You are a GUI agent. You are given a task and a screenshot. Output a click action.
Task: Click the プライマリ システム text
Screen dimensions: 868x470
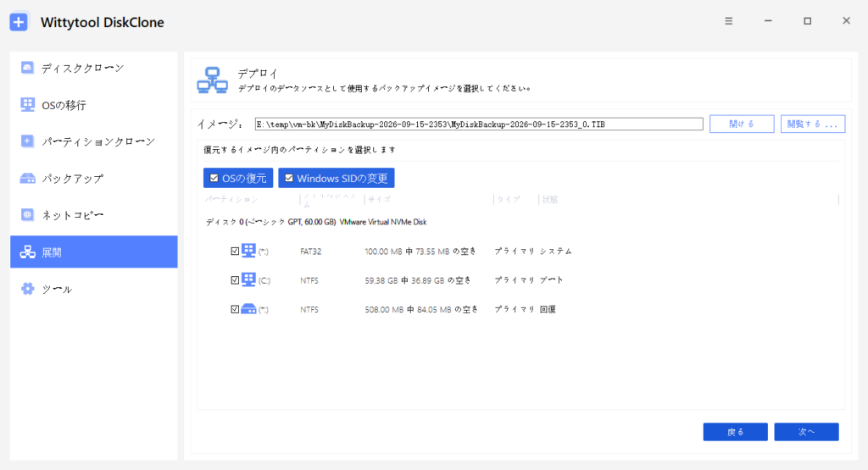533,251
